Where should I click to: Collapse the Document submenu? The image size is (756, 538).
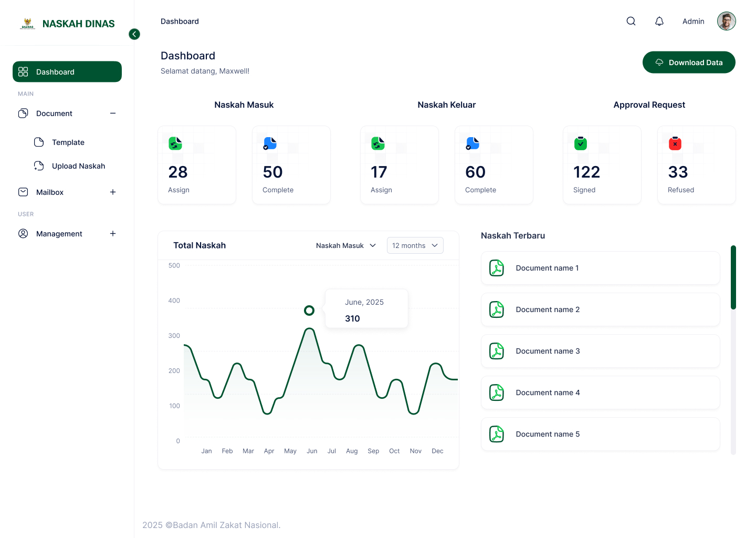tap(113, 113)
